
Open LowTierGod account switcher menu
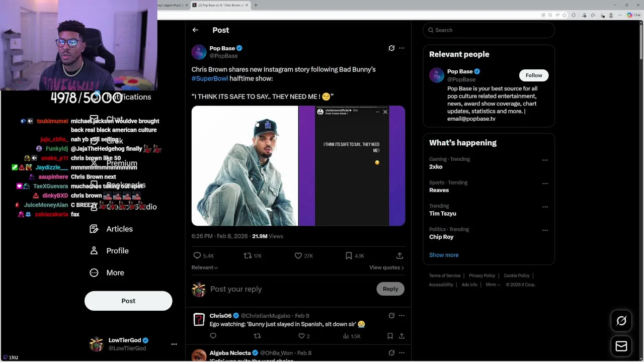174,344
